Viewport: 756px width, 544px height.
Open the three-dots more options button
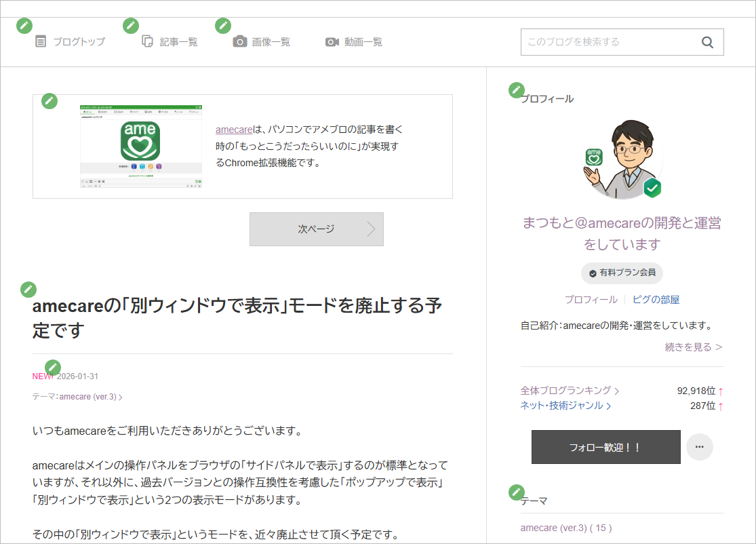699,447
